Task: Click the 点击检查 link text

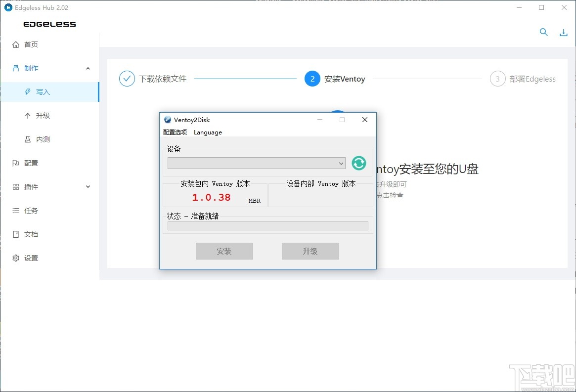Action: pyautogui.click(x=391, y=195)
